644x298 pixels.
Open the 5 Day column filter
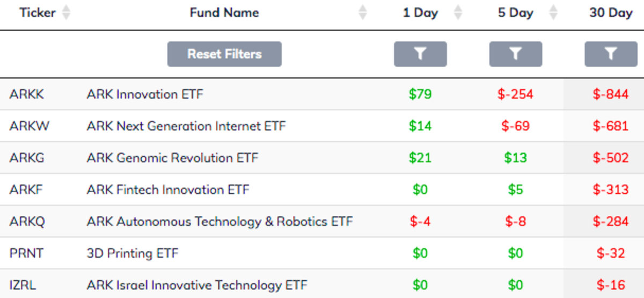(515, 54)
